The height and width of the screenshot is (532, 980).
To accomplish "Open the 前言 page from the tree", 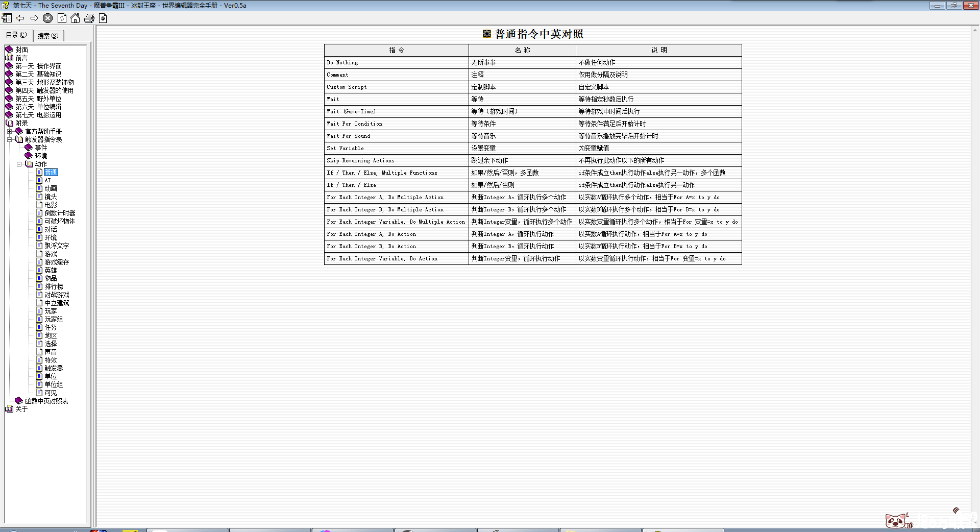I will click(x=21, y=58).
